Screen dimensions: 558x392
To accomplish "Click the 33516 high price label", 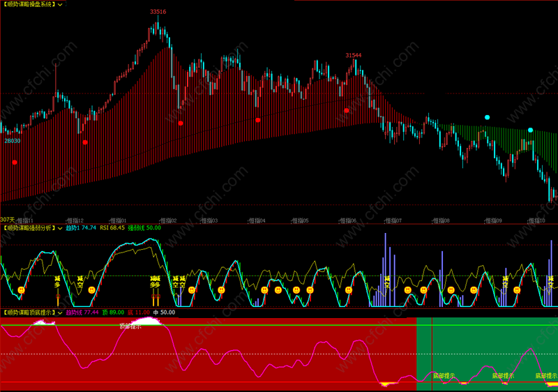I will click(x=158, y=12).
